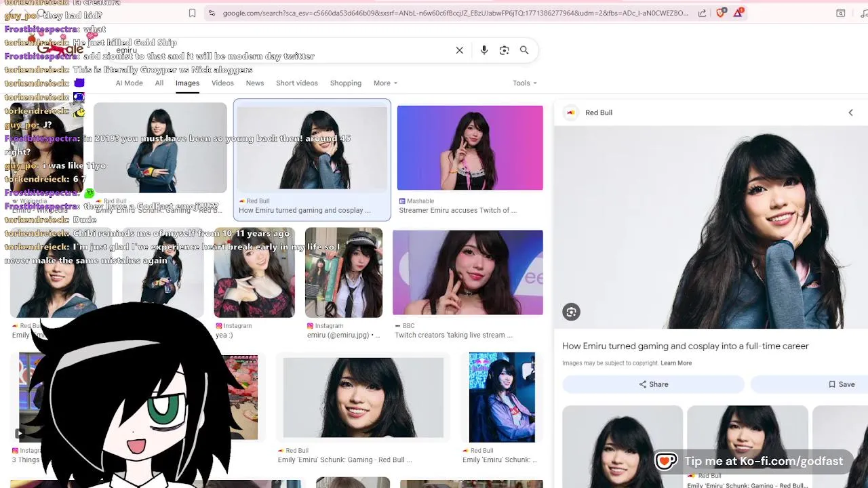Image resolution: width=868 pixels, height=488 pixels.
Task: Open the Red Bull Emily 'Emiru' Schunk: Gaming close-up thumbnail
Action: [363, 398]
